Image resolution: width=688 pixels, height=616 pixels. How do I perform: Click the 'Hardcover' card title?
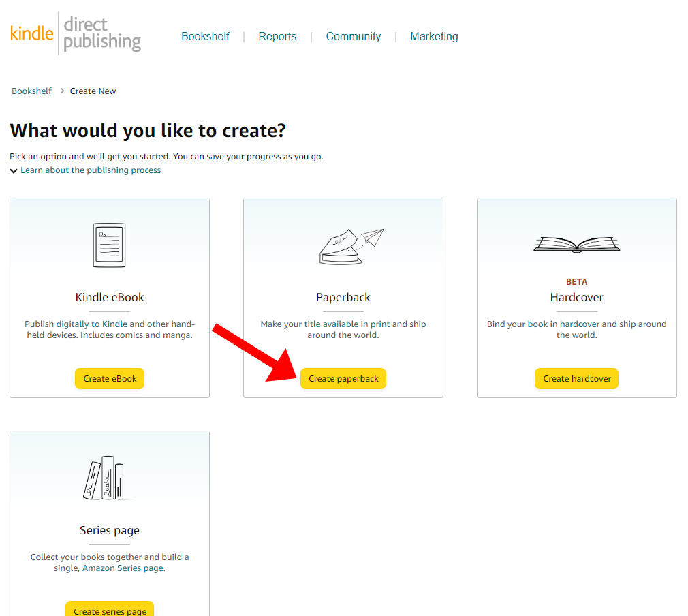point(576,297)
